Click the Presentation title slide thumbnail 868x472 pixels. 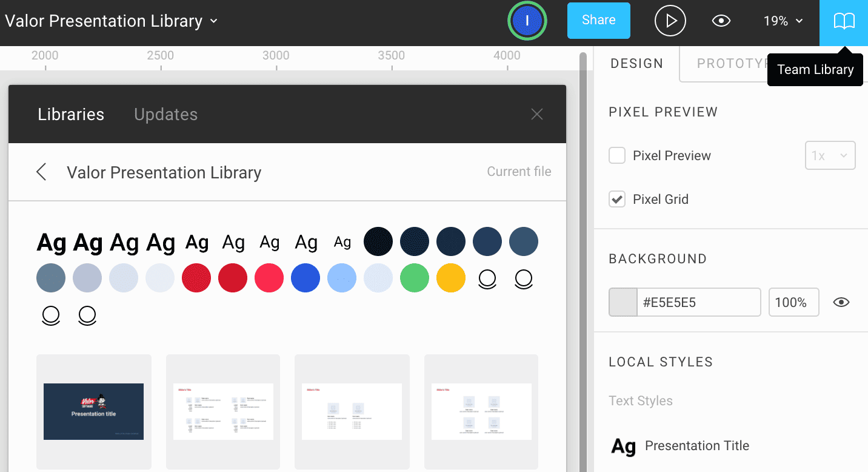pos(93,411)
